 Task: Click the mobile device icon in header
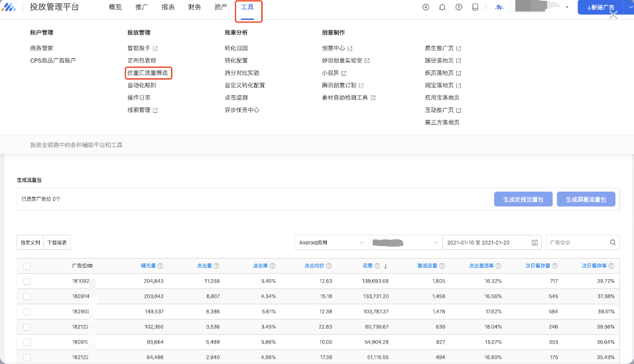(x=475, y=7)
